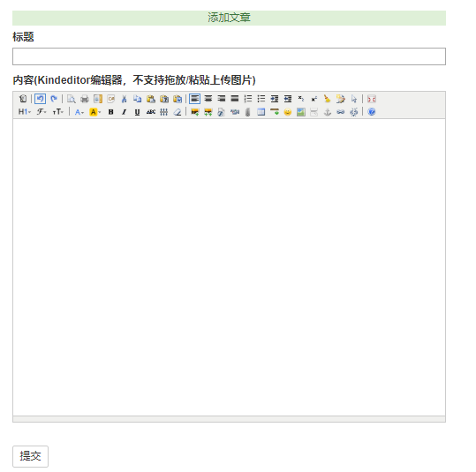Insert a Baidu map
476x472 pixels.
(x=301, y=112)
